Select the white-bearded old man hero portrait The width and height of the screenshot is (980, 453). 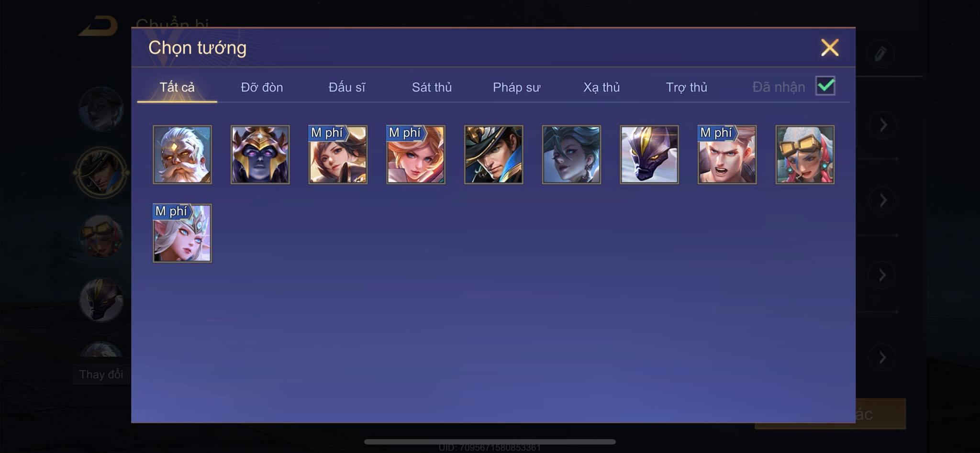(x=182, y=155)
